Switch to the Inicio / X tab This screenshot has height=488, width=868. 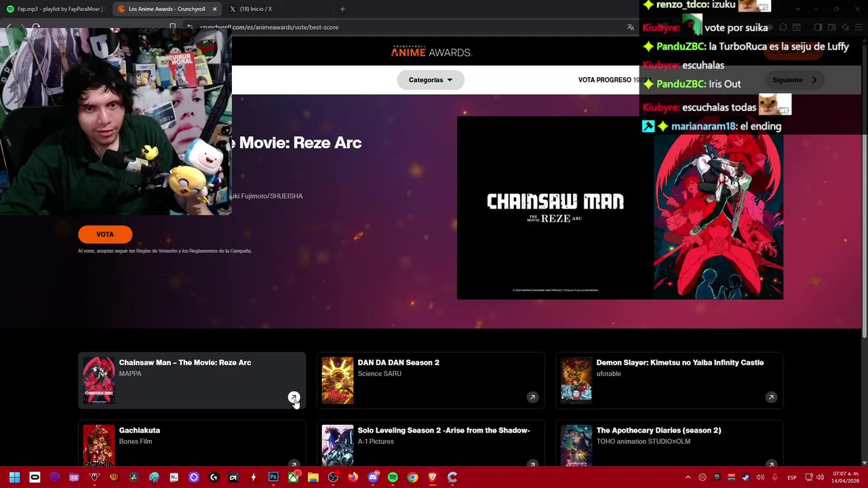pyautogui.click(x=251, y=9)
